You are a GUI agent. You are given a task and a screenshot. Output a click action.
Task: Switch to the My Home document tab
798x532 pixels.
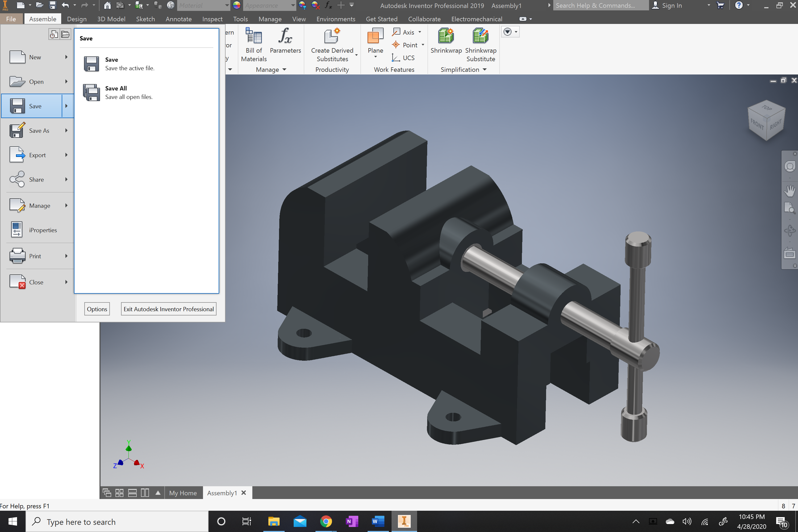coord(183,493)
